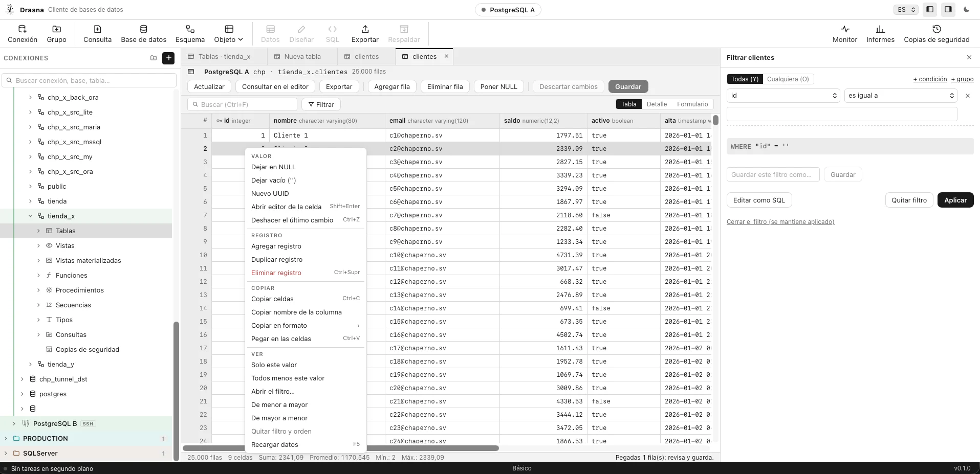The height and width of the screenshot is (474, 980).
Task: Open the Informes tool
Action: (880, 34)
